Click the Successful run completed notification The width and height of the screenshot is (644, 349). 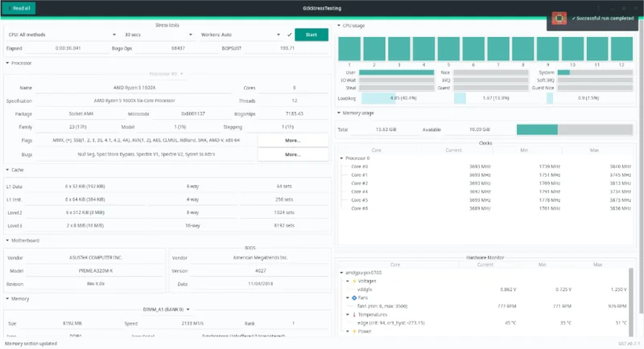coord(593,18)
